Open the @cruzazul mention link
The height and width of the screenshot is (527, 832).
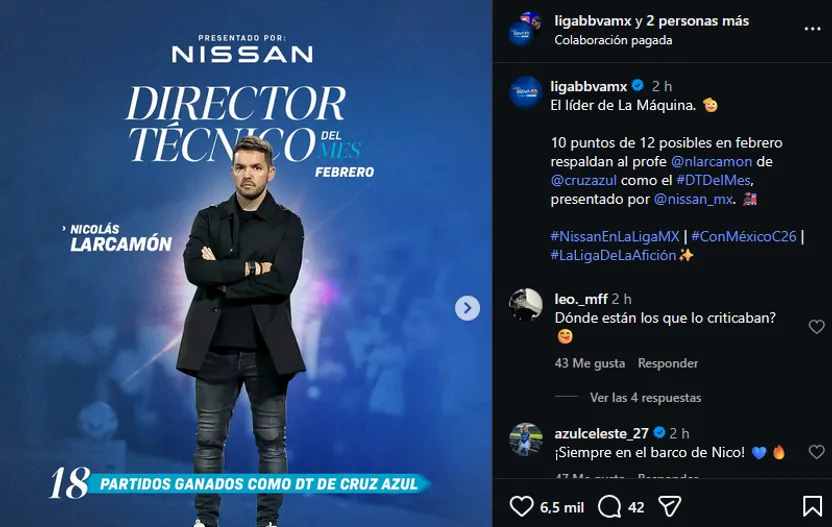(583, 180)
